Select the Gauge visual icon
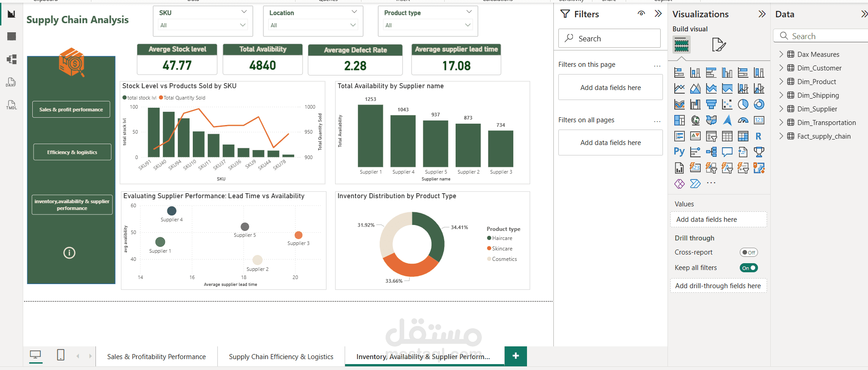The height and width of the screenshot is (370, 868). 743,120
